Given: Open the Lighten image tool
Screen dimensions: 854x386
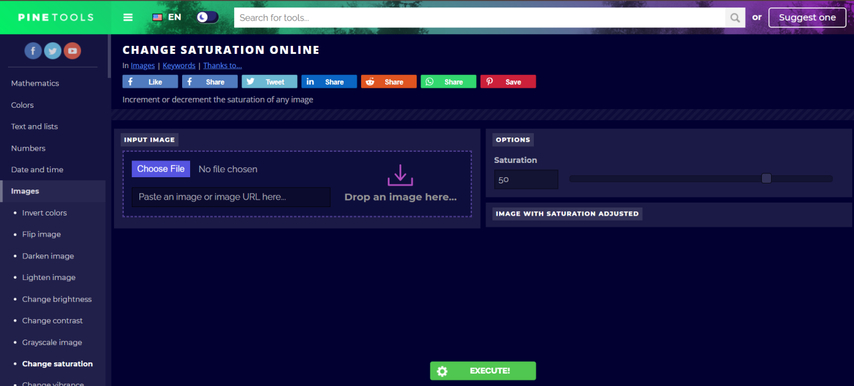Looking at the screenshot, I should click(x=49, y=277).
